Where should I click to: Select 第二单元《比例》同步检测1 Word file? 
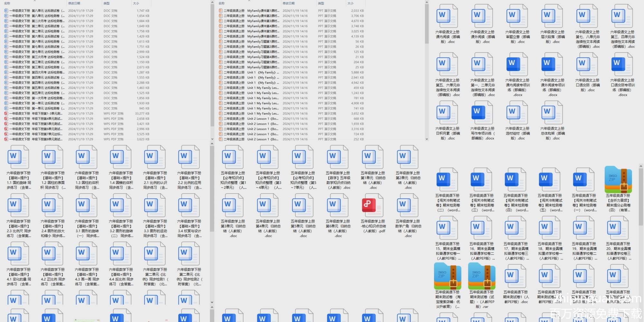pos(155,254)
